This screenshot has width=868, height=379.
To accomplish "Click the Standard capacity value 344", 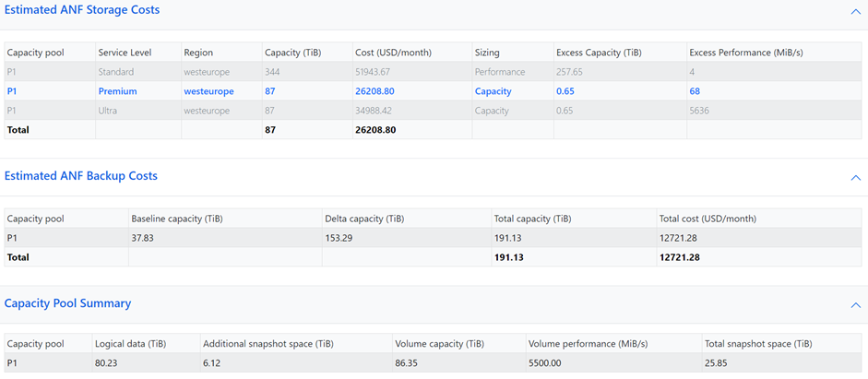I will (272, 72).
